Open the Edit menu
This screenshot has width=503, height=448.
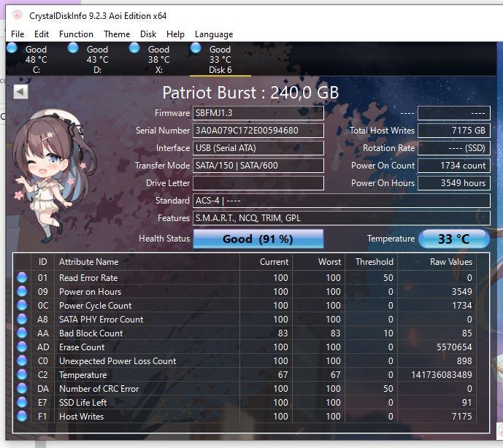click(42, 34)
